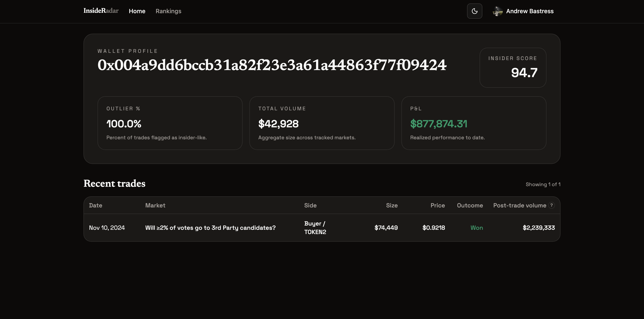Go to the Home tab
Image resolution: width=644 pixels, height=319 pixels.
point(137,11)
